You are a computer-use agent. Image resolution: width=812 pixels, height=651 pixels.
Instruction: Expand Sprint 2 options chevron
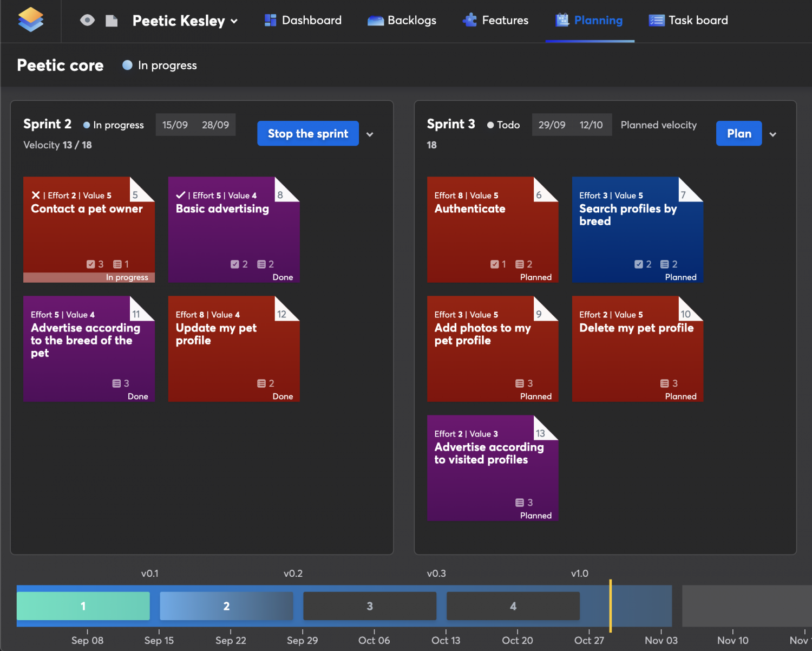coord(370,134)
